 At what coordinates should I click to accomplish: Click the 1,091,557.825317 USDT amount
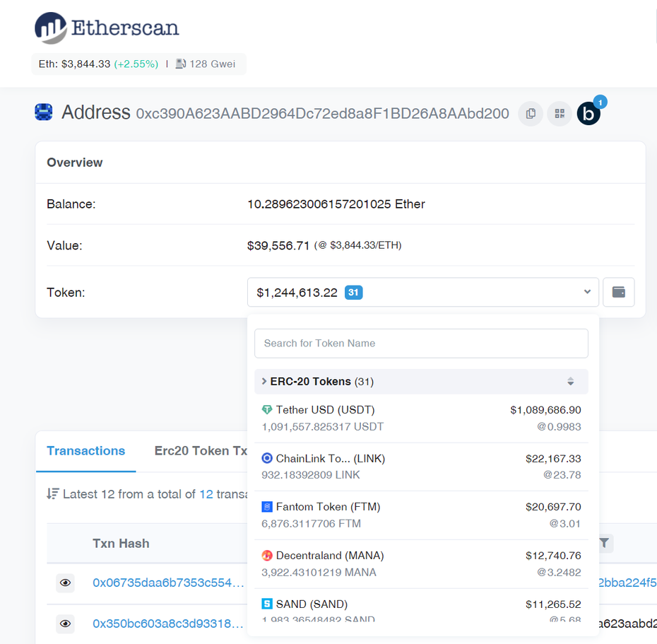pyautogui.click(x=323, y=427)
